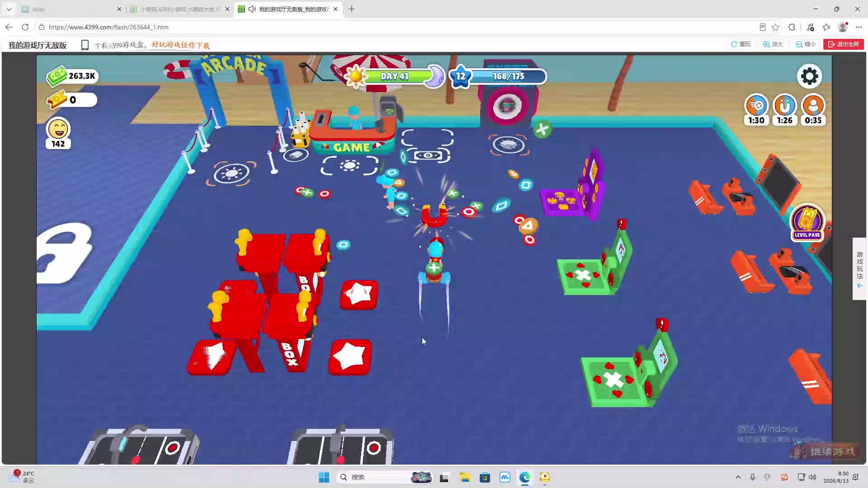Open the weather widget 24°C
The image size is (868, 488).
[22, 477]
